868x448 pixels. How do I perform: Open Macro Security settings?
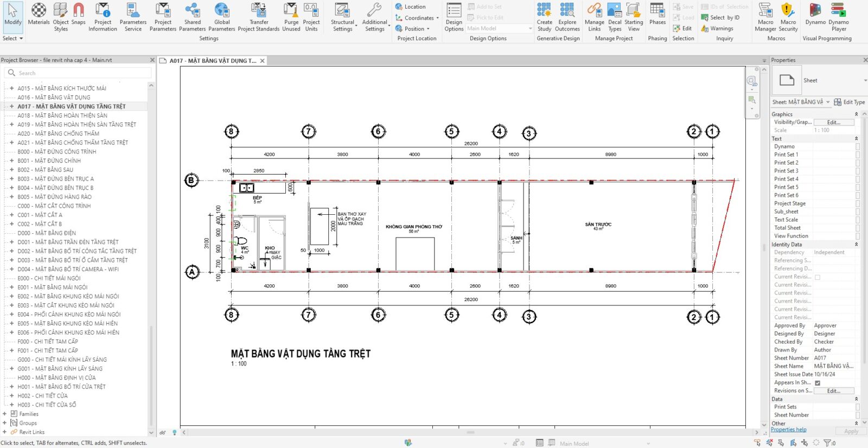coord(788,17)
